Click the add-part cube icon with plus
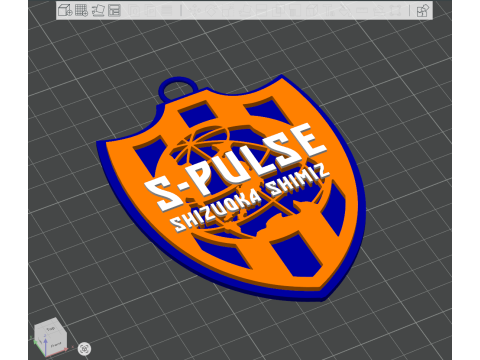Screen dimensions: 480x360 coord(65,10)
